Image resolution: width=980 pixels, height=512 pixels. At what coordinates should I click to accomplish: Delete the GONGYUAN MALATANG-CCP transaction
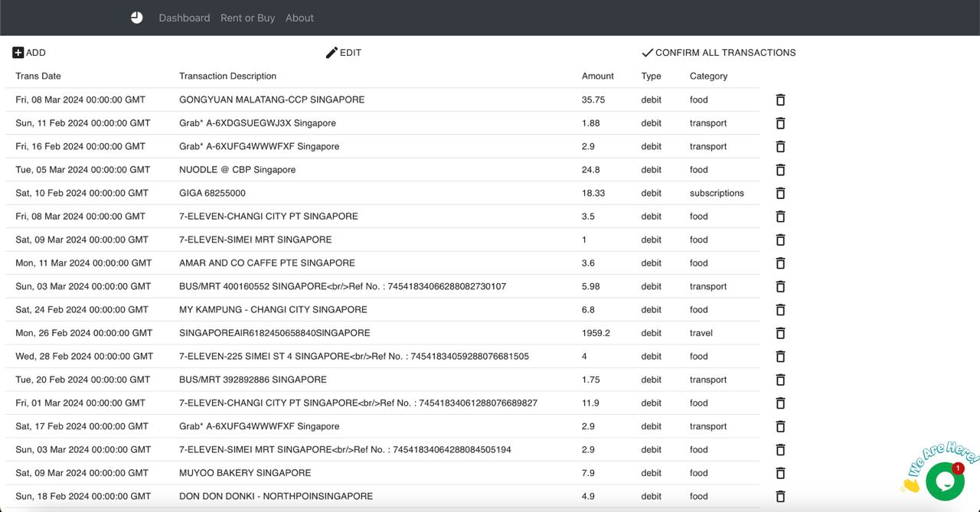[x=780, y=99]
